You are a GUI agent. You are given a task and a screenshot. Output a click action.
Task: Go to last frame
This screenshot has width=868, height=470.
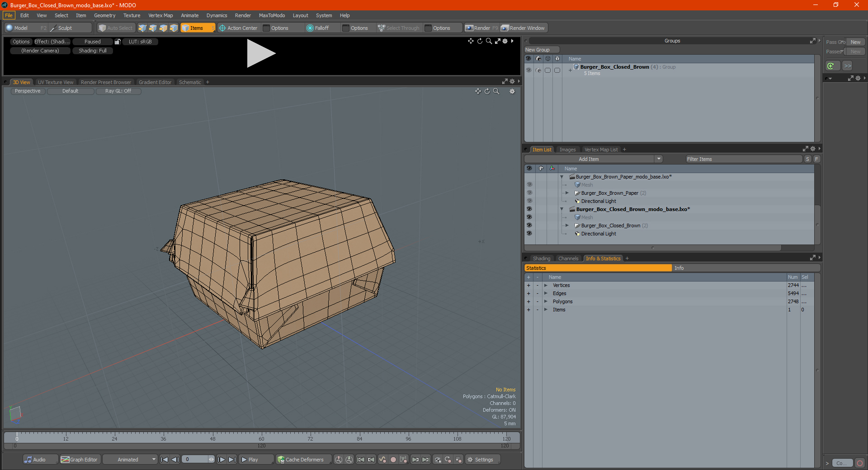click(232, 460)
